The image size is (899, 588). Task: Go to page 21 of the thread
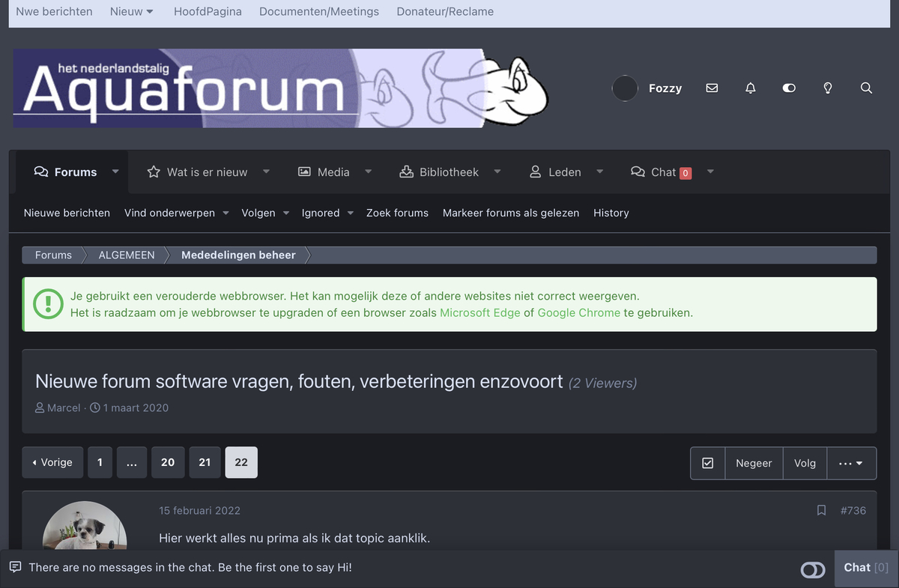point(205,463)
